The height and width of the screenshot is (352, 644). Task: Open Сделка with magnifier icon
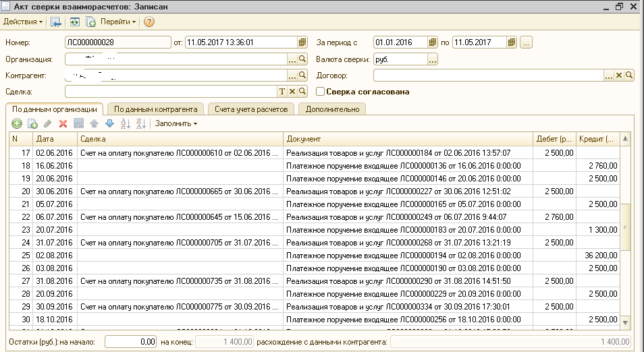(302, 92)
